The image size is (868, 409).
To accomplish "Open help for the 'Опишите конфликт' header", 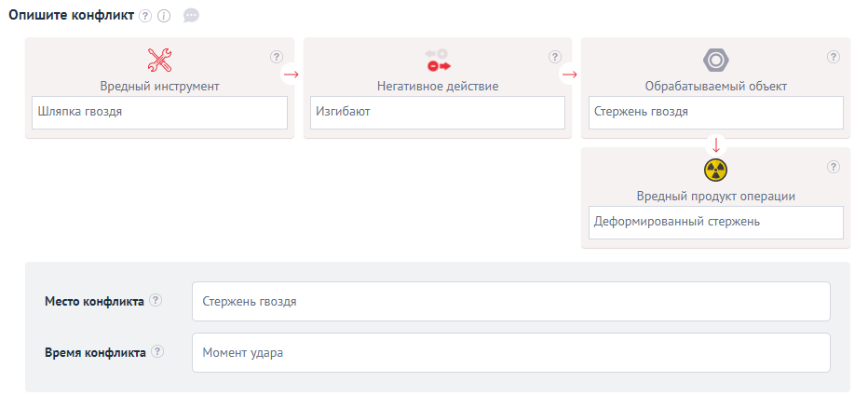I will tap(145, 16).
